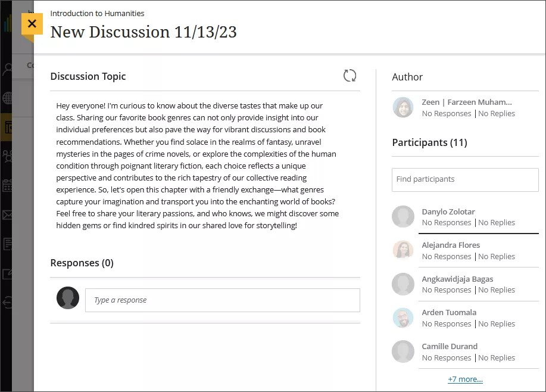Image resolution: width=546 pixels, height=392 pixels.
Task: Select participant Alejandra Flores
Action: [451, 245]
